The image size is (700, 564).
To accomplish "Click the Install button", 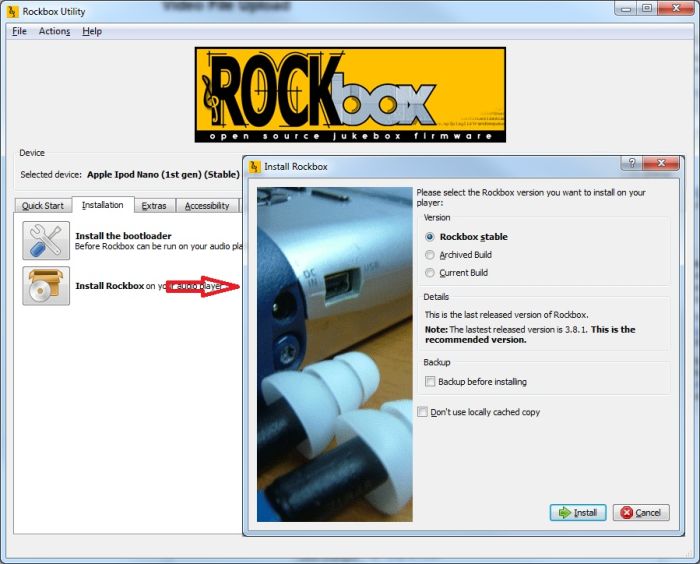I will (x=578, y=513).
